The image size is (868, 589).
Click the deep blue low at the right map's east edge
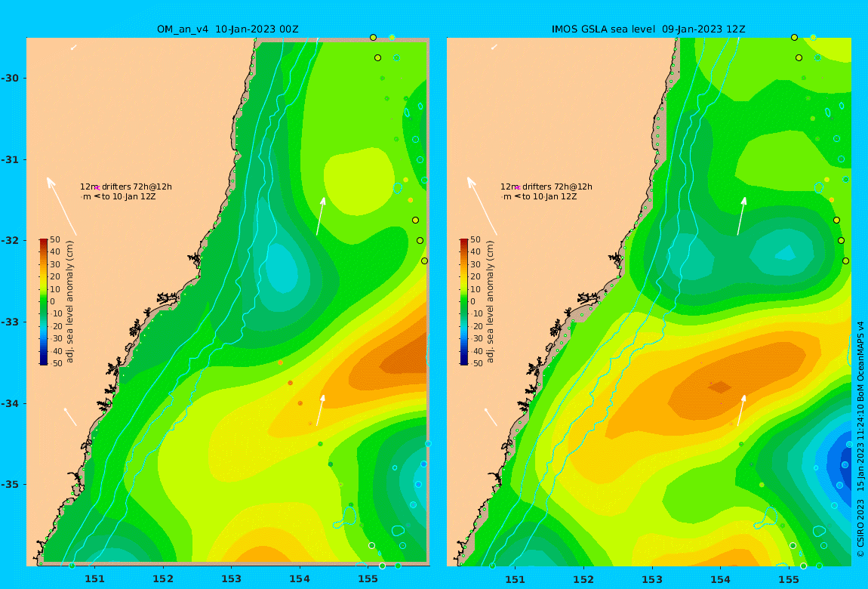click(845, 464)
